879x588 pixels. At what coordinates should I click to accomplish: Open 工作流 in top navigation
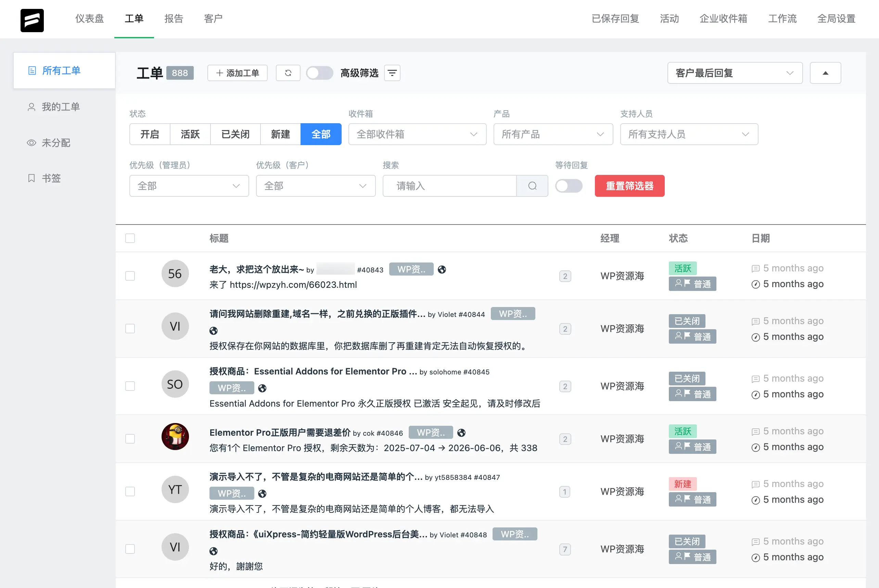(x=782, y=19)
